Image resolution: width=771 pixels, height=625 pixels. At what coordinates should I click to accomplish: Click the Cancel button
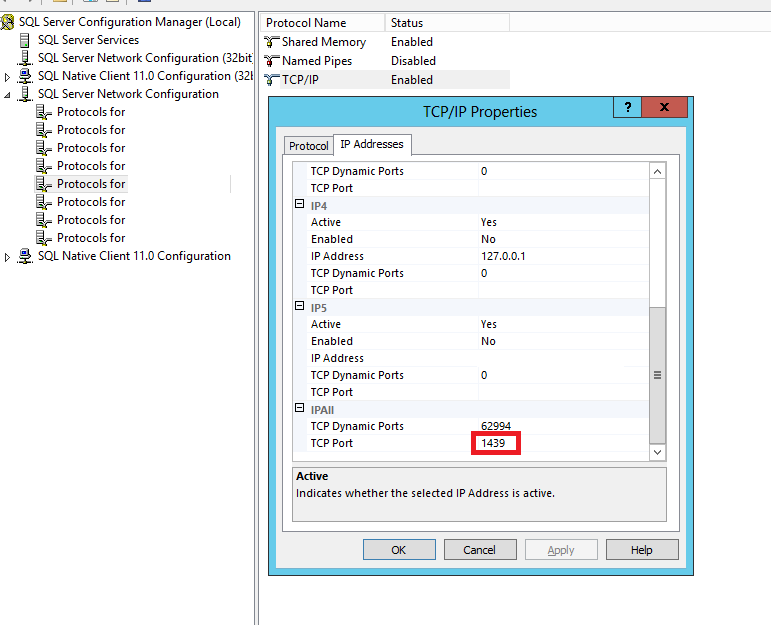(x=480, y=550)
